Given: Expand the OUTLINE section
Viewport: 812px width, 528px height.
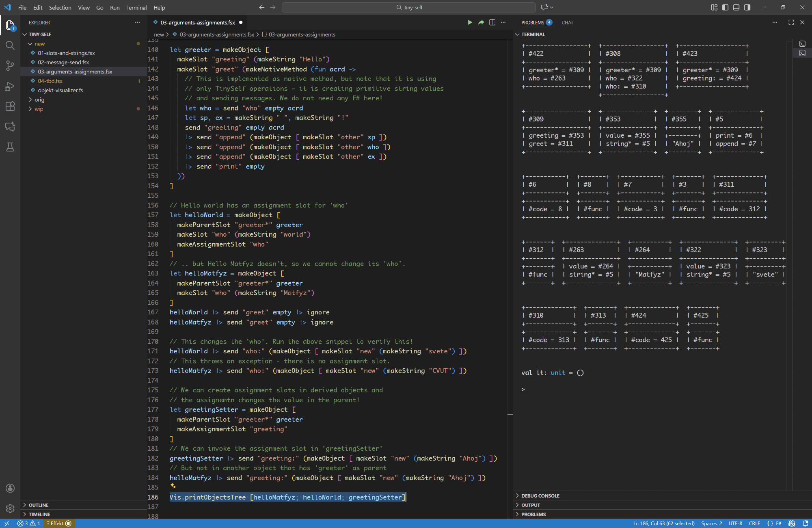Looking at the screenshot, I should pos(39,505).
